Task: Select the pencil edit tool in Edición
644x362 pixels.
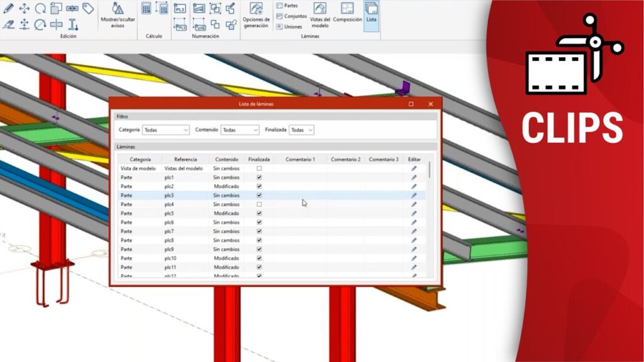Action: [8, 8]
